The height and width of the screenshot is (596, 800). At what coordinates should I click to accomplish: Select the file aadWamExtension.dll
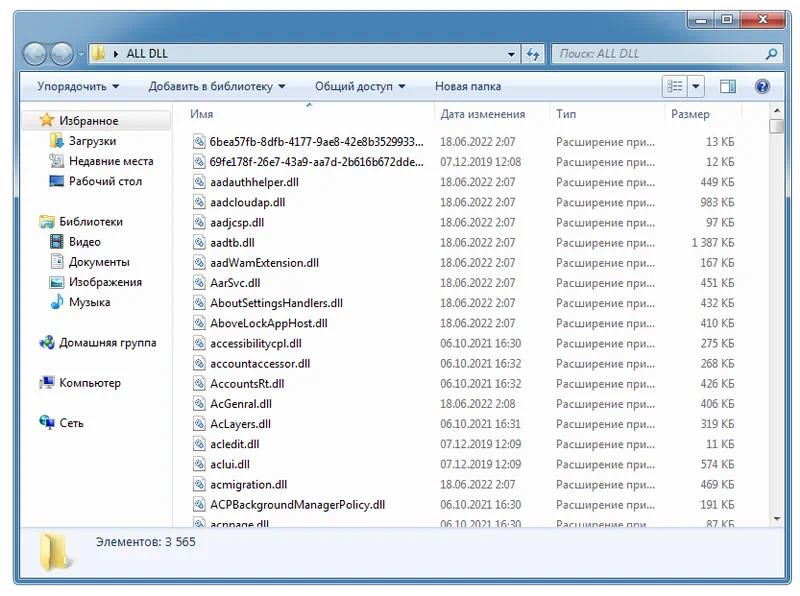pyautogui.click(x=264, y=263)
